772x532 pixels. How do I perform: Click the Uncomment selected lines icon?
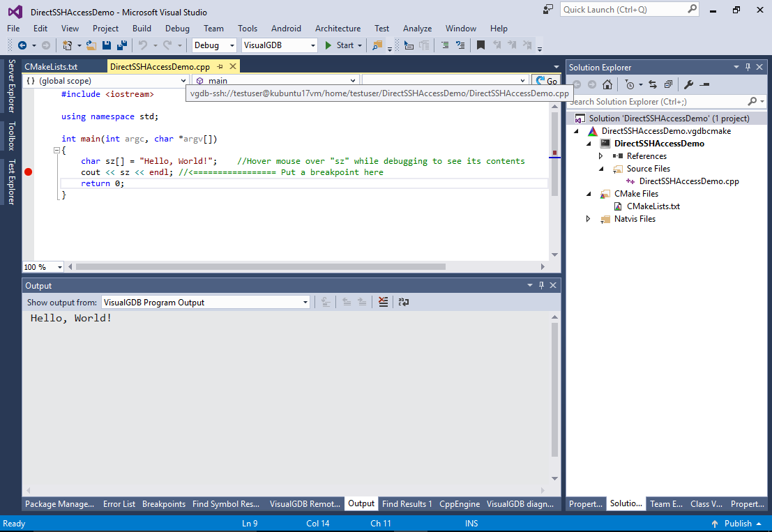point(460,45)
